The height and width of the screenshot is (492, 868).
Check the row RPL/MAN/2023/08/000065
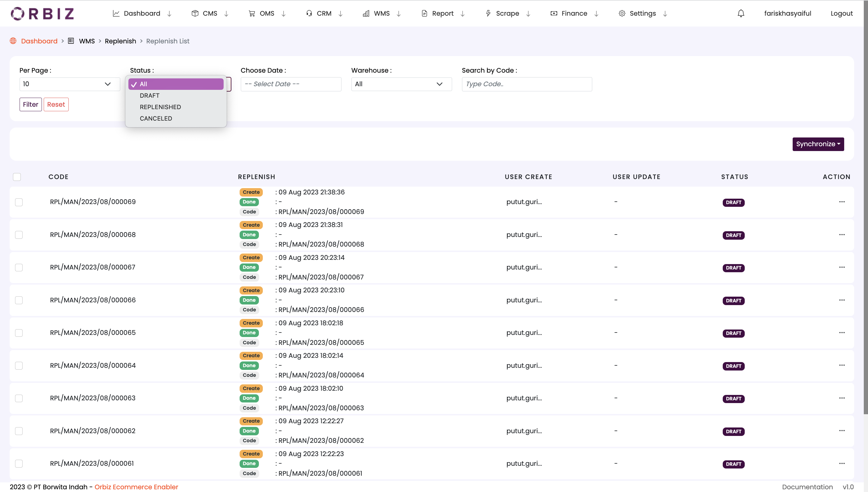(19, 333)
